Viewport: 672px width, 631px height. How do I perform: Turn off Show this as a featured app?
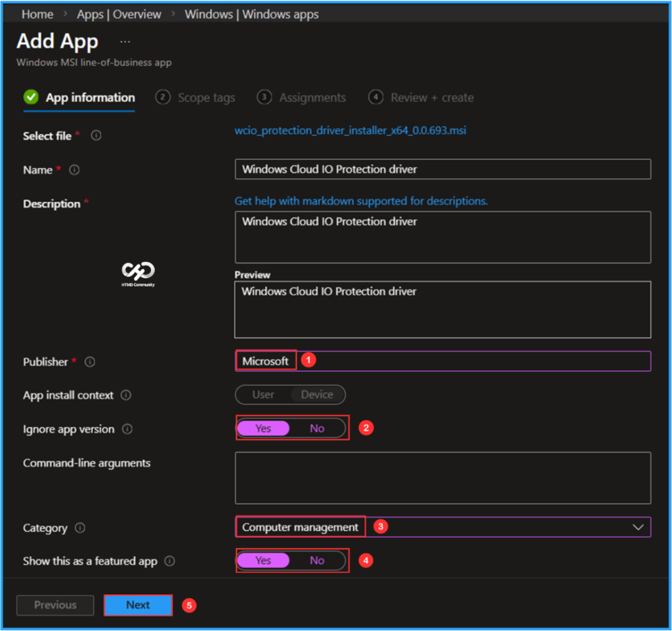[x=317, y=561]
